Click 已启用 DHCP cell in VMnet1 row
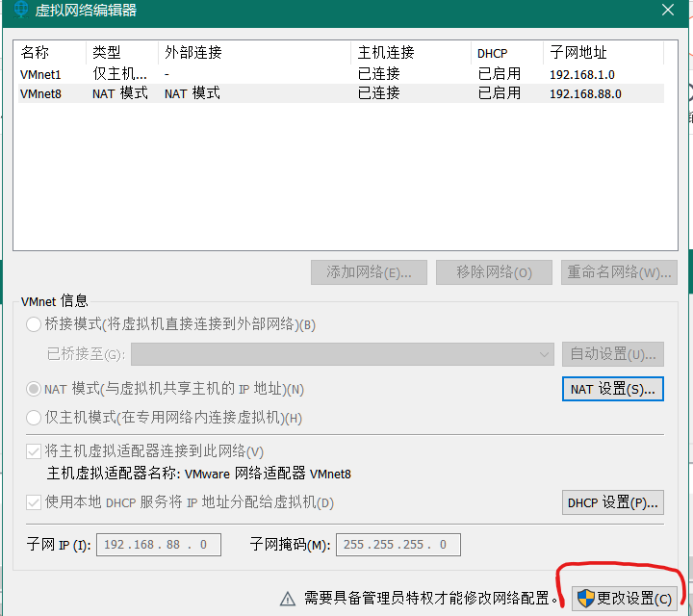693x616 pixels. coord(500,74)
